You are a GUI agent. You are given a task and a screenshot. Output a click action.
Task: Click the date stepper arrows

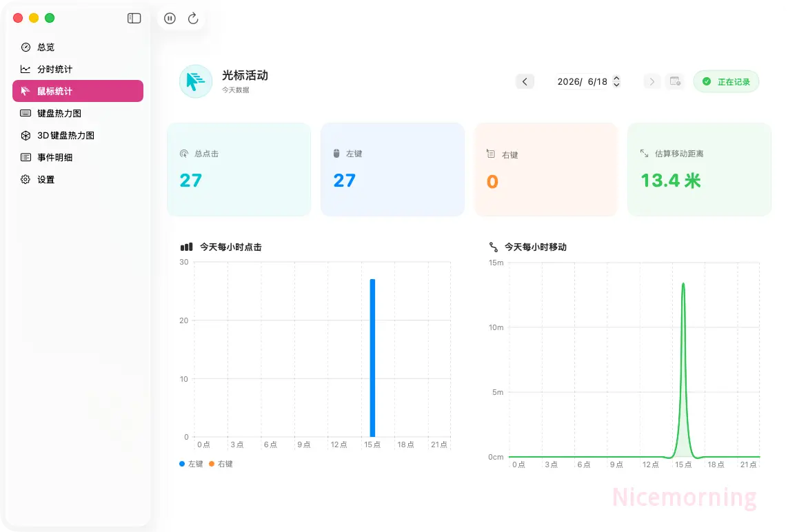tap(616, 81)
